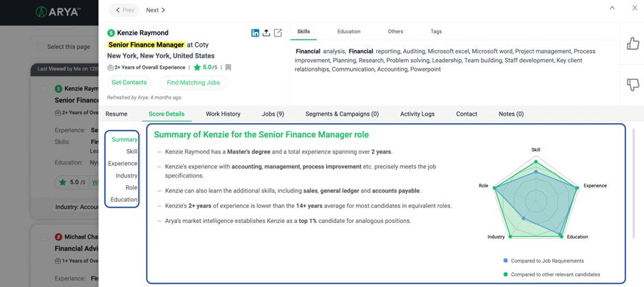Check the Kenzie Raymond candidate card checkbox
644x287 pixels.
click(45, 89)
